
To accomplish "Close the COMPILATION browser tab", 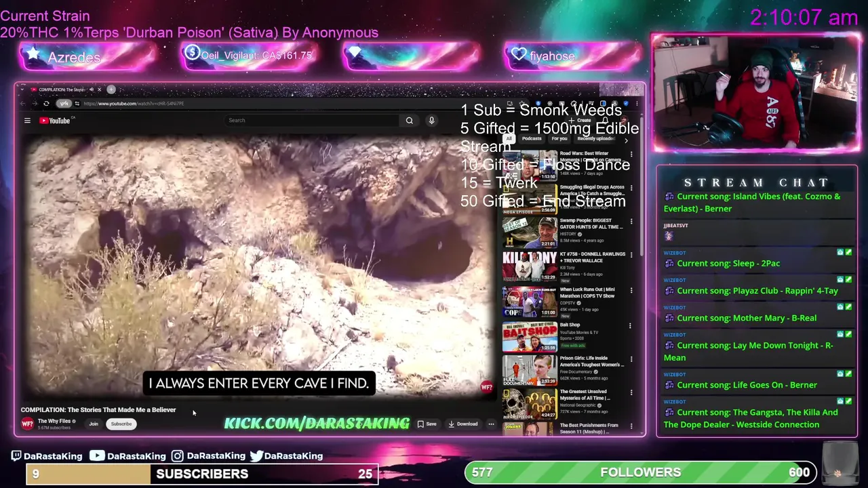I will (99, 89).
